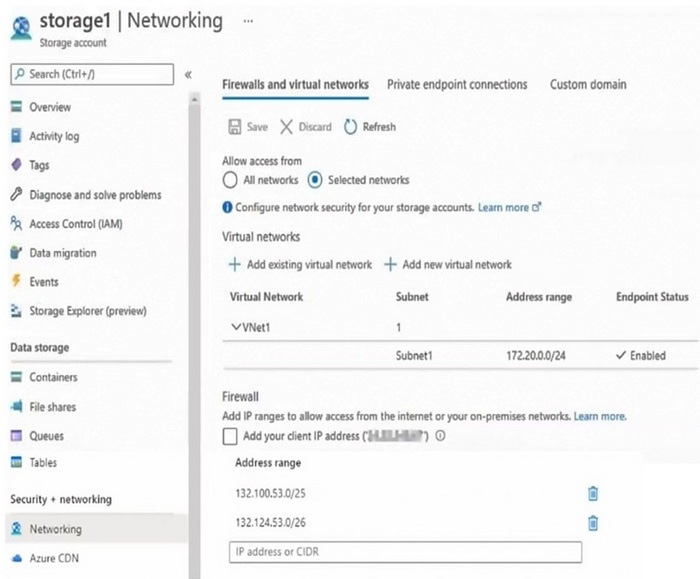Click the Virtual Network column header
The height and width of the screenshot is (579, 700).
point(266,297)
